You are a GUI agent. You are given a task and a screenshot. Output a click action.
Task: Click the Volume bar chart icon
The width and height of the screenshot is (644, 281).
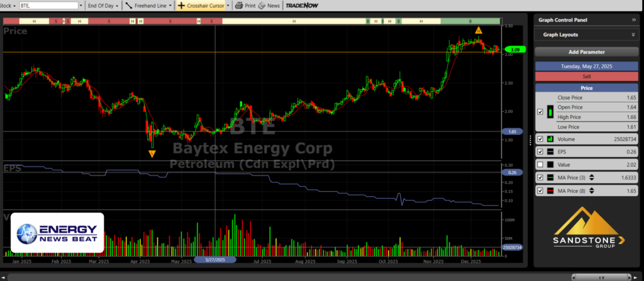(550, 140)
